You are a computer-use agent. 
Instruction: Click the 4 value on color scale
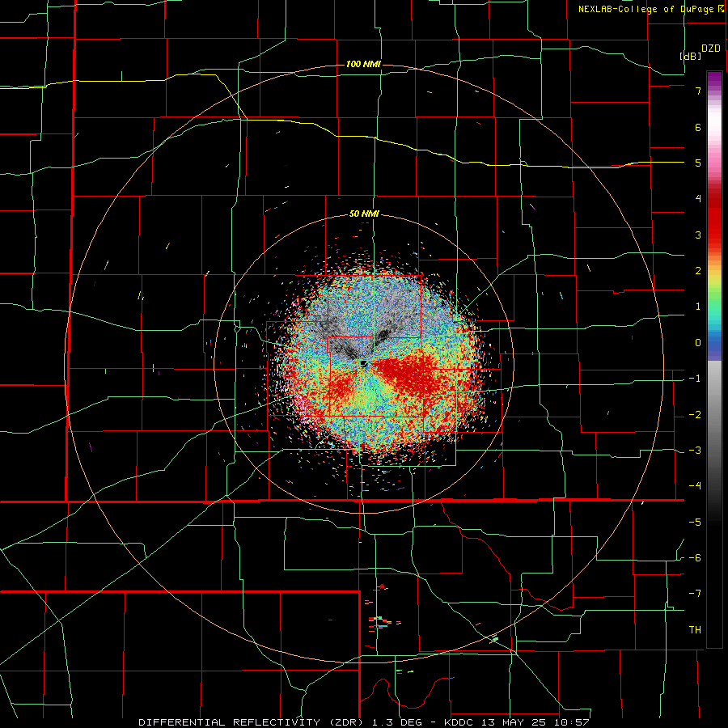(x=698, y=199)
